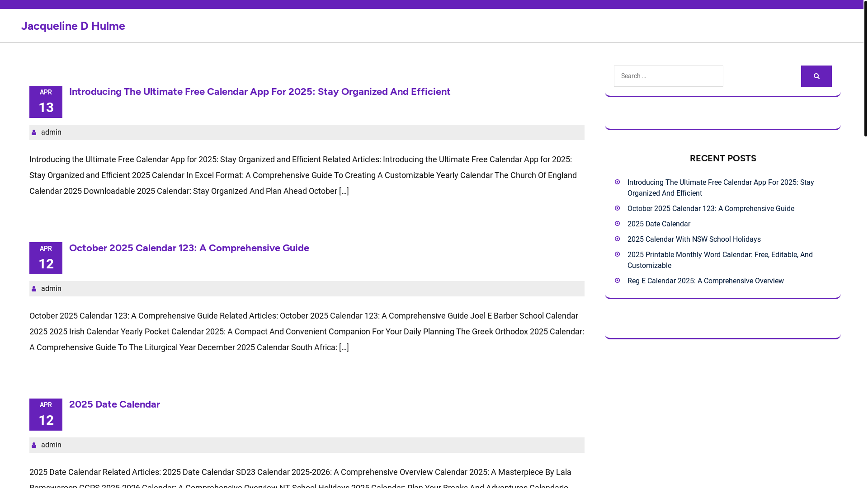Focus the Search text field
Viewport: 868px width, 488px height.
(x=669, y=76)
